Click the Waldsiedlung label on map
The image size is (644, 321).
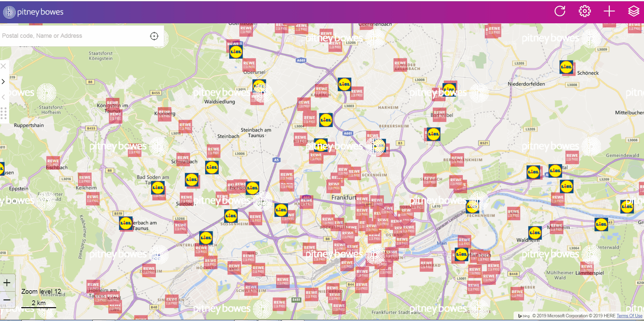point(220,102)
